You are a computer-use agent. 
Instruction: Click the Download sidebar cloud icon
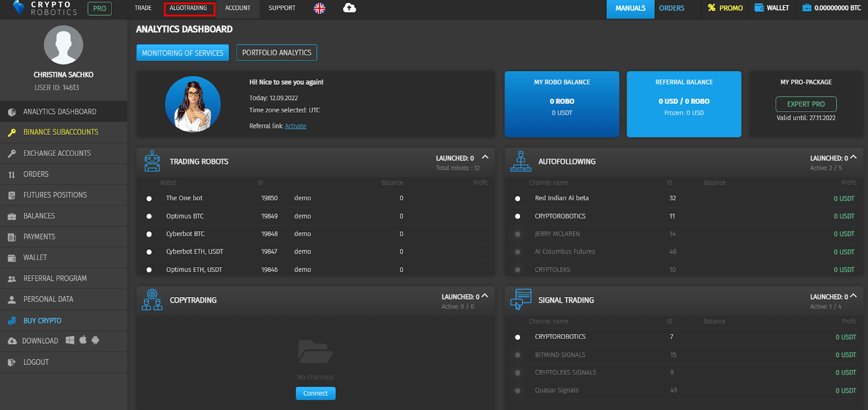[x=12, y=341]
